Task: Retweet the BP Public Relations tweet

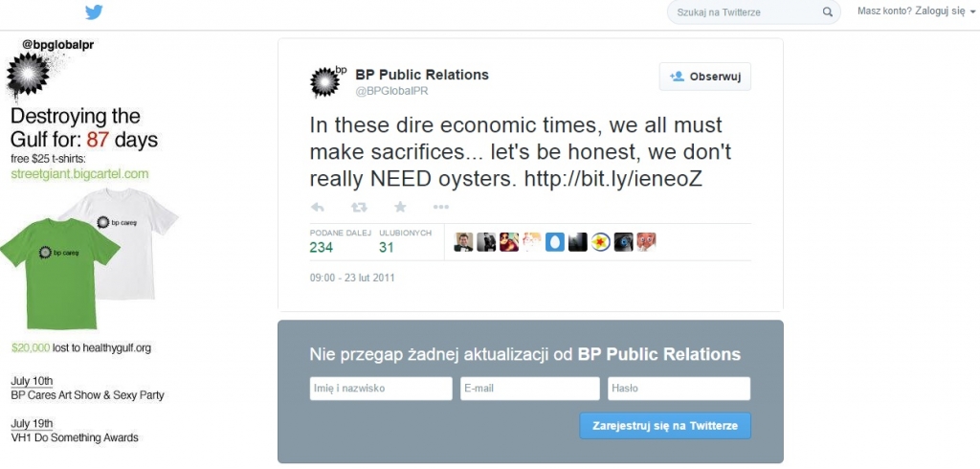Action: pos(359,207)
